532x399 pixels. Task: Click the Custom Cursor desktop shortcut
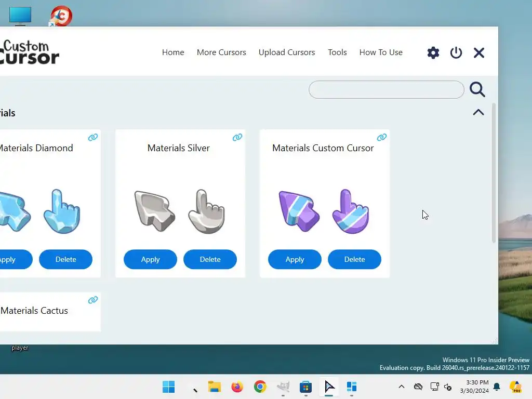tap(61, 16)
